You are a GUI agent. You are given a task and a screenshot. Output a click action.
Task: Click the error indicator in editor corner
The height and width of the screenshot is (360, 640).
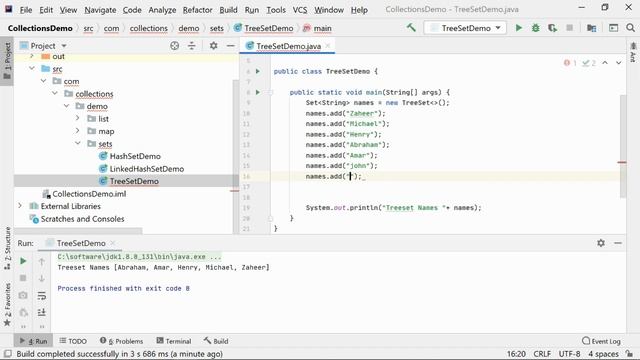click(x=570, y=63)
